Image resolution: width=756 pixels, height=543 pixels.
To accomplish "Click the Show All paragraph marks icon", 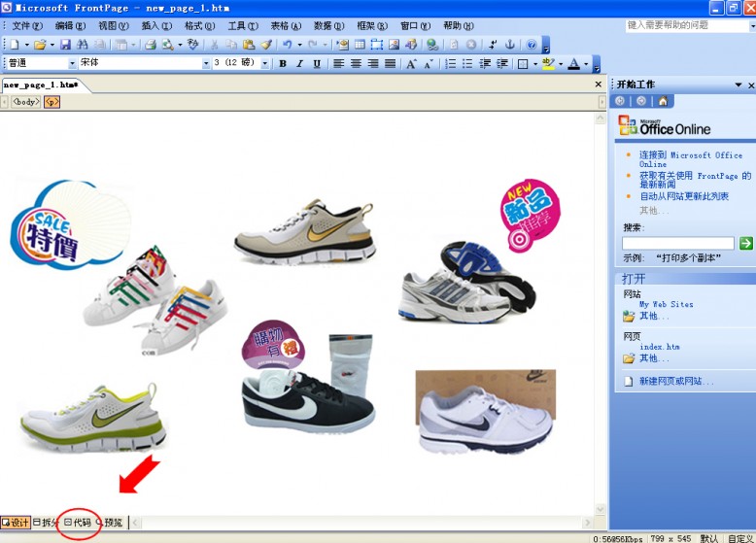I will (x=493, y=45).
